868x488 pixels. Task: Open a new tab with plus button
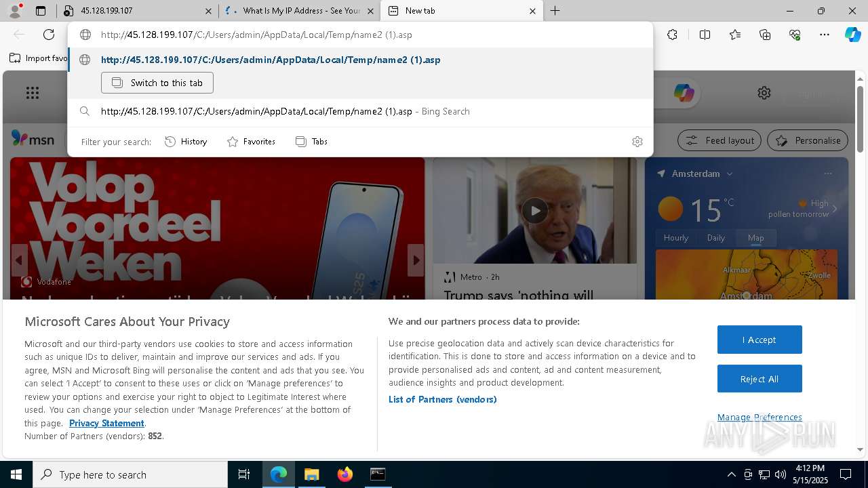(555, 11)
